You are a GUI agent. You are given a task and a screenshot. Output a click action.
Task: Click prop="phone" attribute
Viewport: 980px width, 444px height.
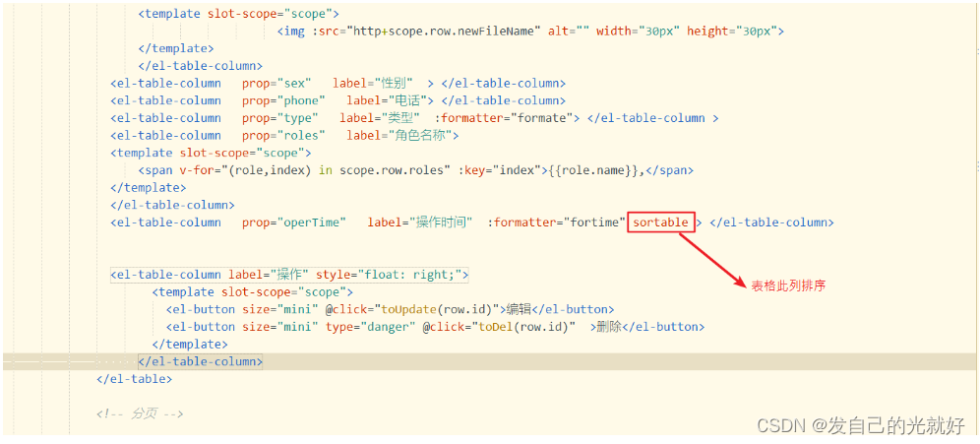283,100
